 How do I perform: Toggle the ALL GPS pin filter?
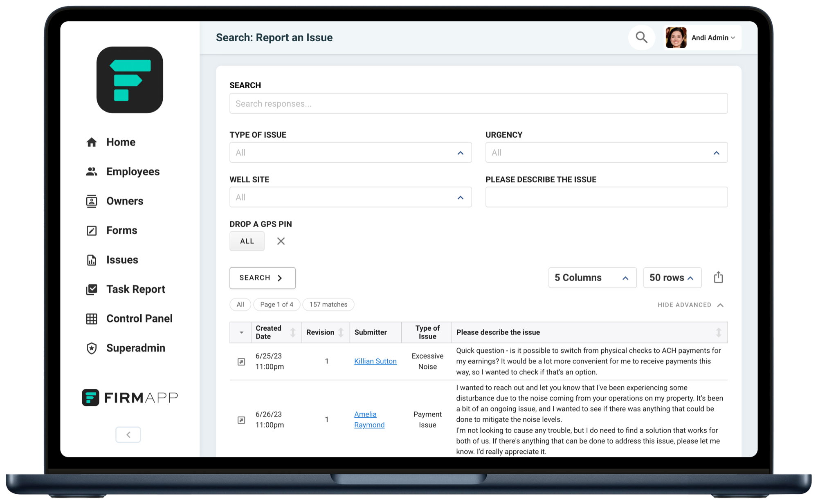tap(247, 241)
